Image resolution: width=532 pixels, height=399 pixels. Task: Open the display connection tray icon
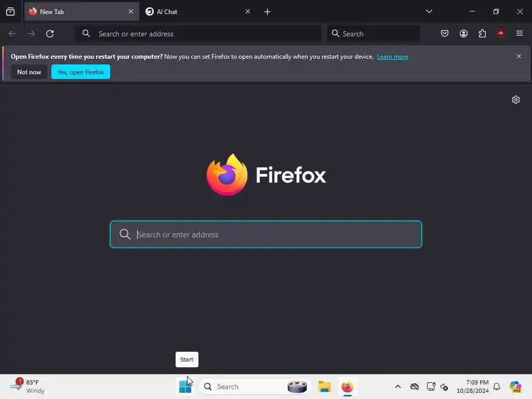(x=431, y=387)
